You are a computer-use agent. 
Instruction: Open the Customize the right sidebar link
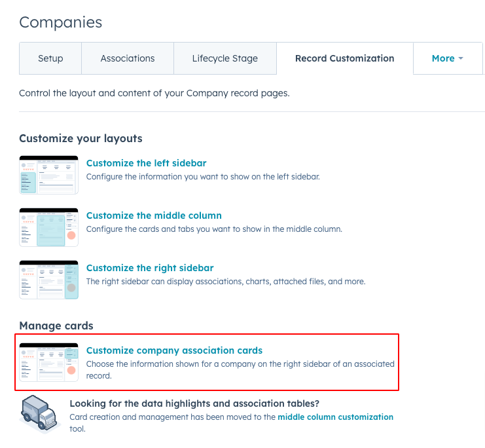(150, 268)
